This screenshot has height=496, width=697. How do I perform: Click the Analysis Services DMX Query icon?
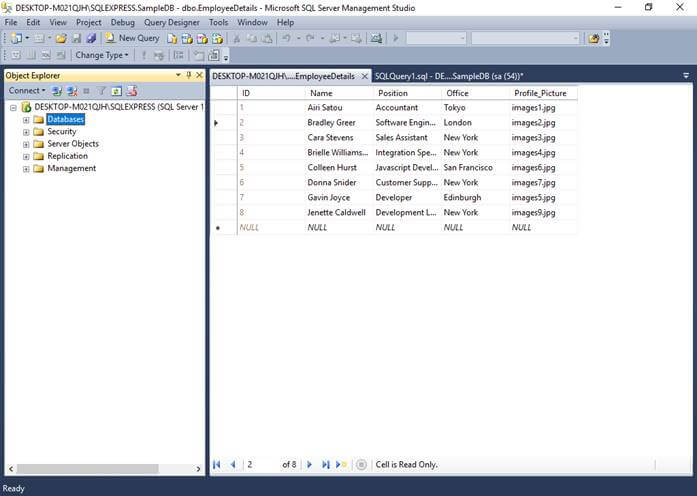click(202, 39)
